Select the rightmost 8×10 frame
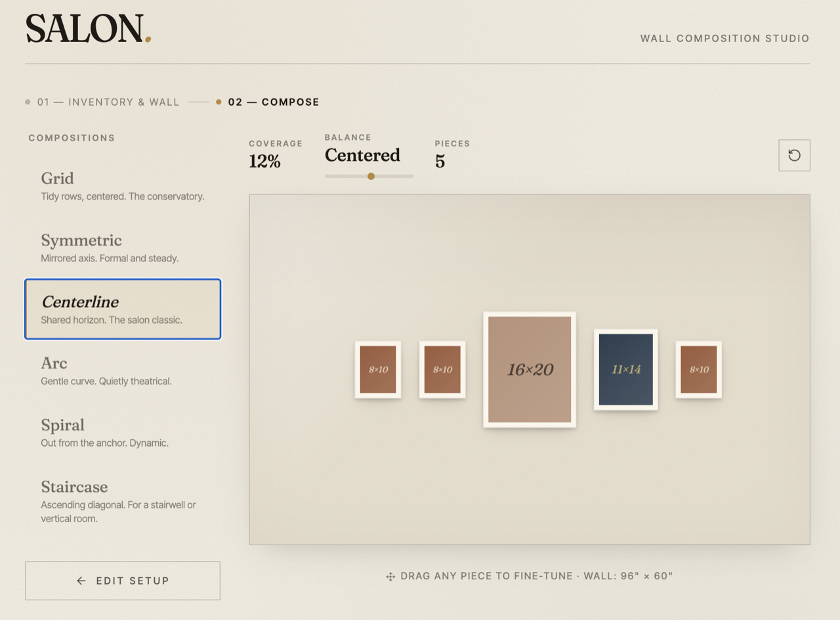 [699, 370]
